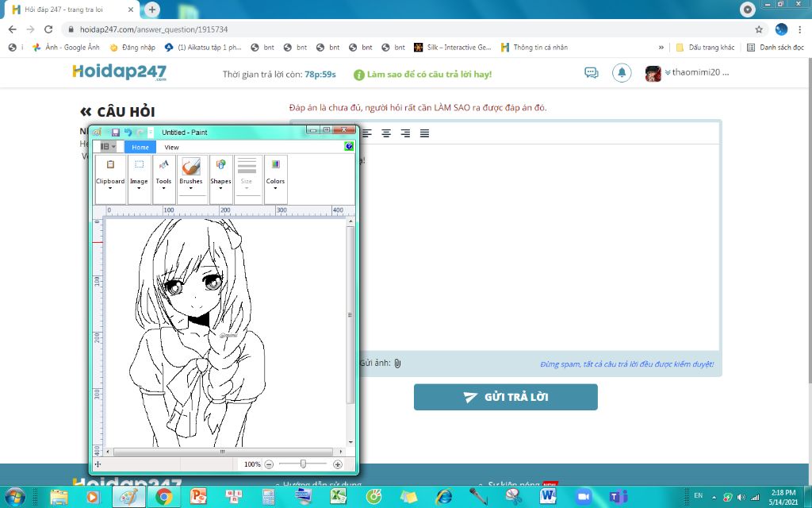The height and width of the screenshot is (508, 812).
Task: Expand the thaomimi20 account dropdown
Action: coord(697,72)
